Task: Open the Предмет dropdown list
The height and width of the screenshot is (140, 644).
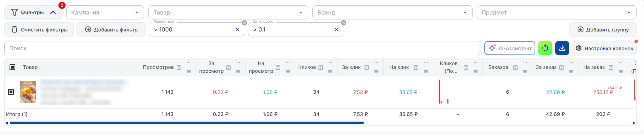Action: 557,12
